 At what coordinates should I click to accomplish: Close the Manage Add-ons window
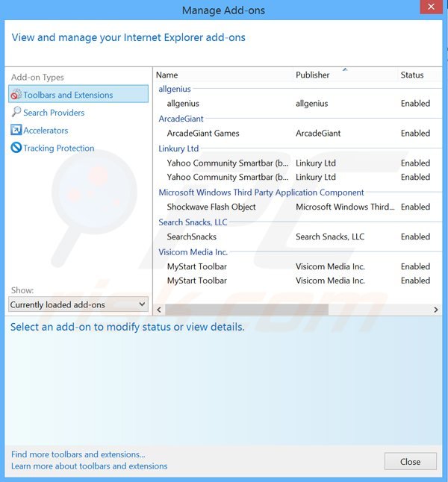(x=431, y=7)
